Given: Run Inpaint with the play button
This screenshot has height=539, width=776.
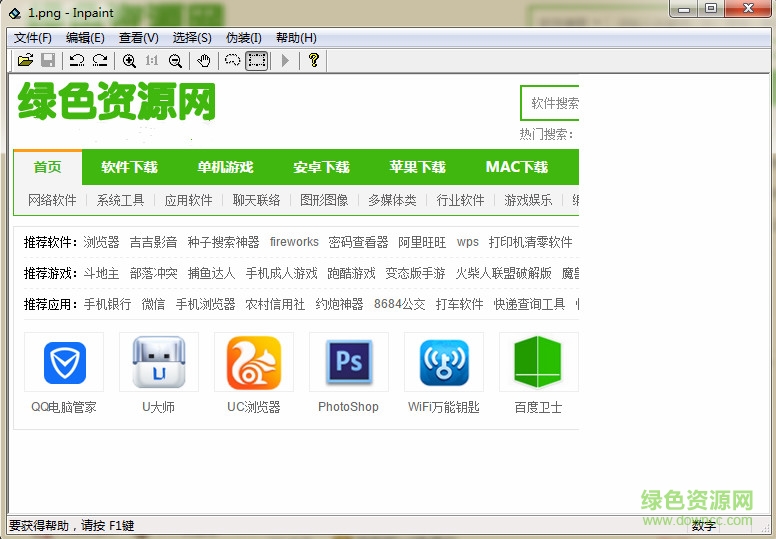Looking at the screenshot, I should click(285, 60).
